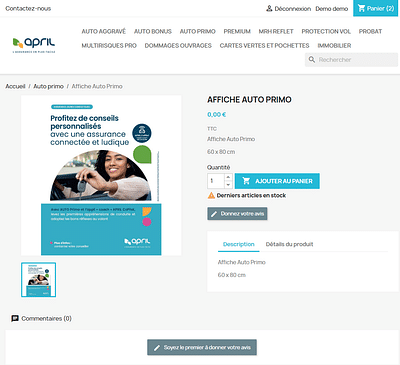Screen dimensions: 400x365
Task: Decrease quantity with down arrow
Action: tap(228, 184)
